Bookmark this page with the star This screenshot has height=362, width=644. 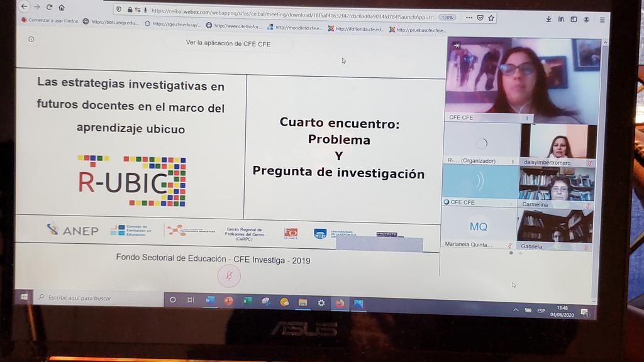pos(491,18)
